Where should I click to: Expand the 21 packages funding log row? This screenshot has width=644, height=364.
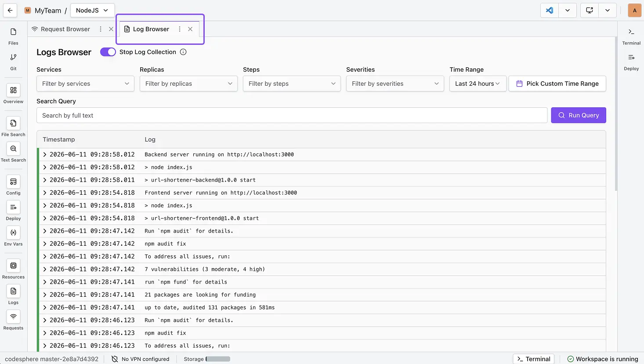point(45,295)
